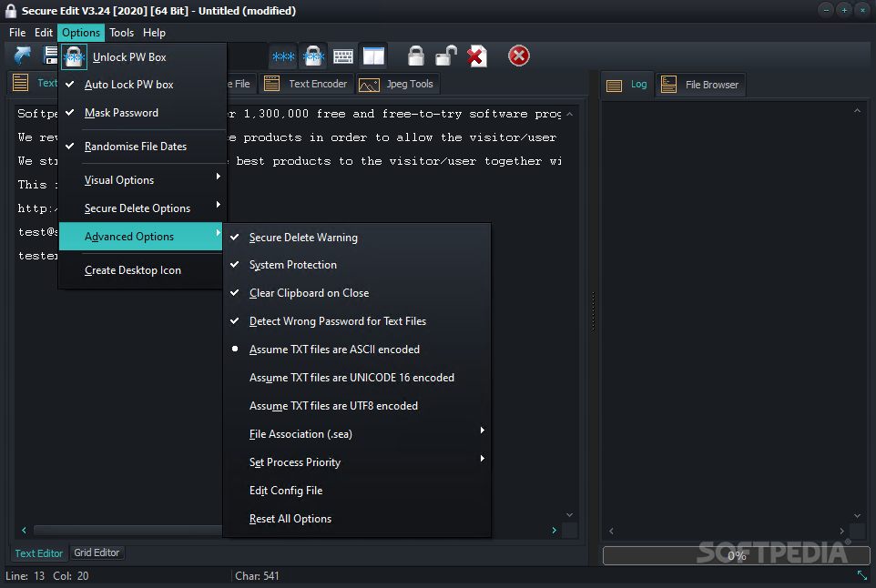The image size is (876, 588).
Task: Click Log panel scroll left arrow
Action: click(x=611, y=531)
